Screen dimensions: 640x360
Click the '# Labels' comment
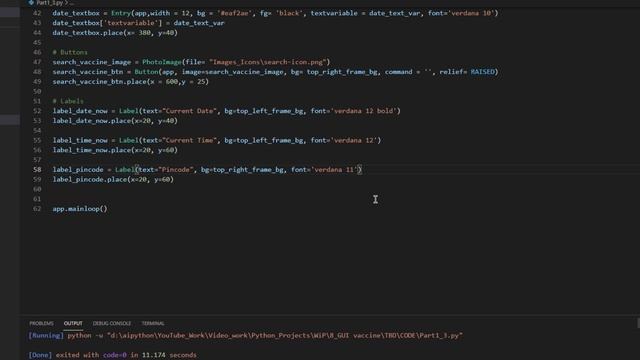[68, 101]
